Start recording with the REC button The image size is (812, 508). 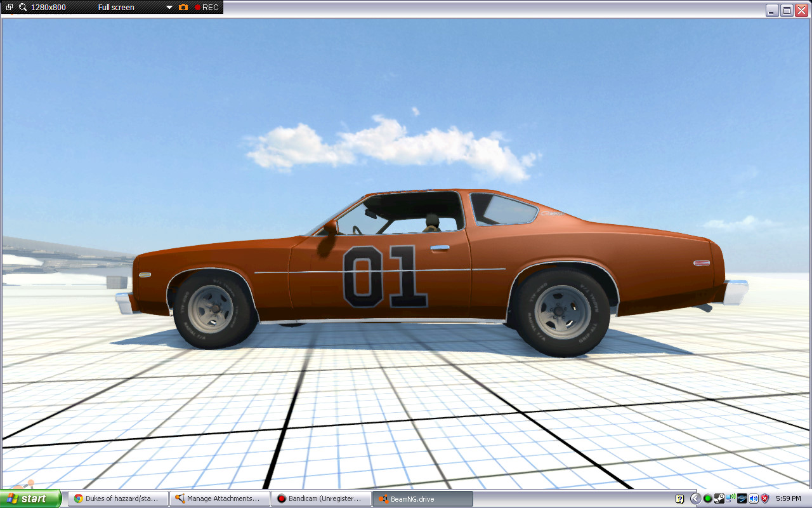207,8
